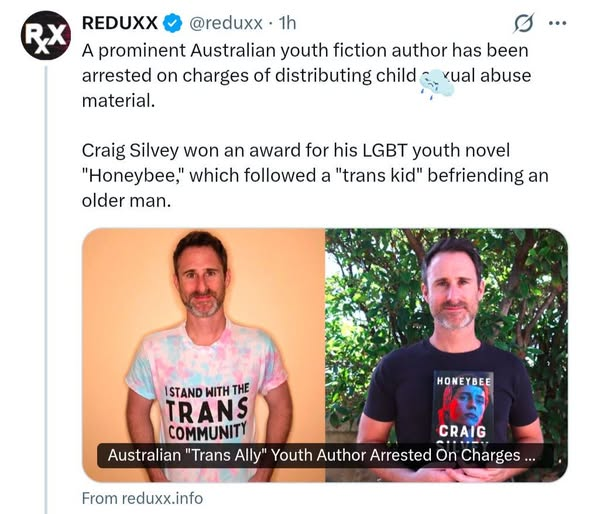Click the CRAIG name on the book cover

(x=462, y=431)
